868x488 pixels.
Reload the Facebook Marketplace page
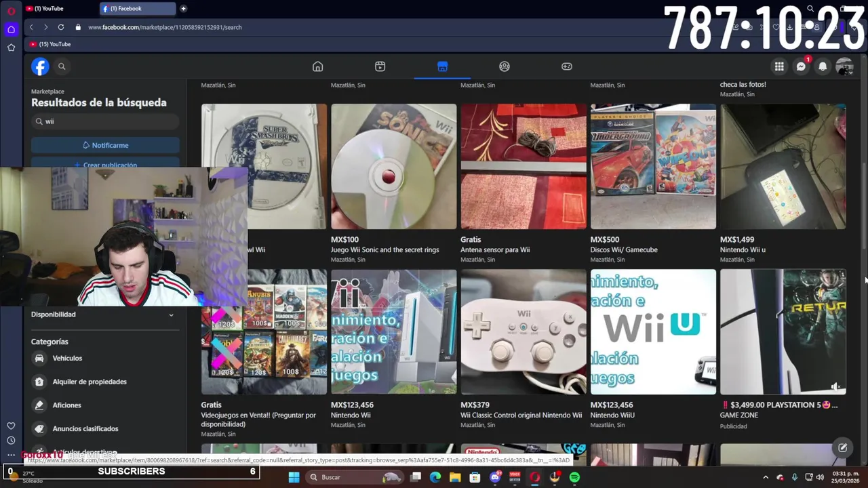(61, 27)
